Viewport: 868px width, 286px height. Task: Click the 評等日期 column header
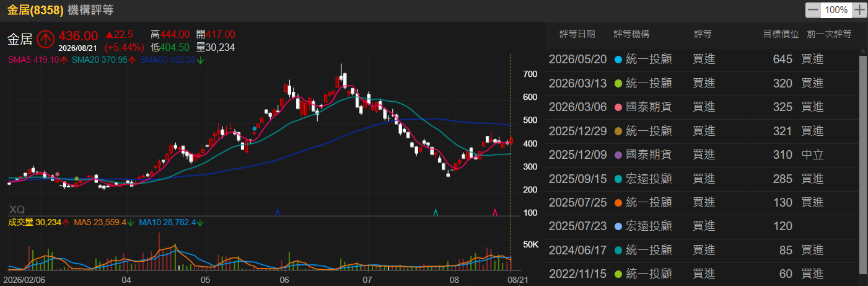coord(577,34)
